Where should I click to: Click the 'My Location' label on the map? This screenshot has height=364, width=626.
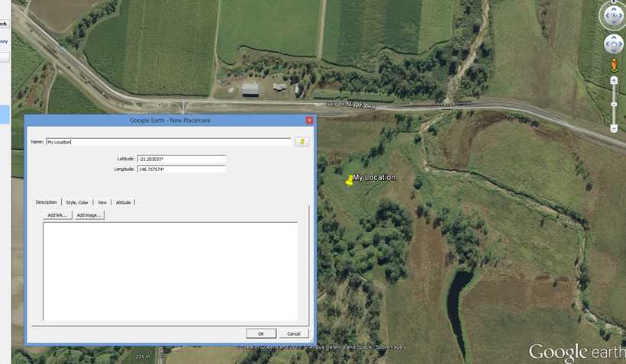tap(374, 177)
